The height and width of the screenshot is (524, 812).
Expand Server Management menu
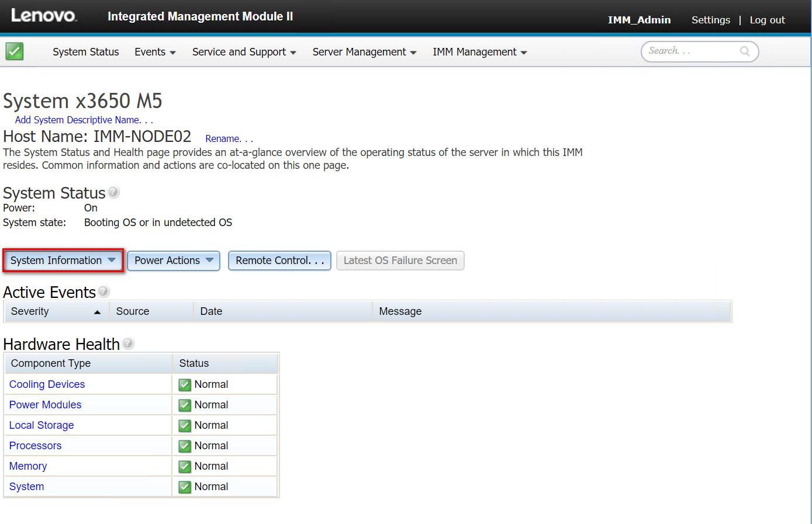click(364, 52)
